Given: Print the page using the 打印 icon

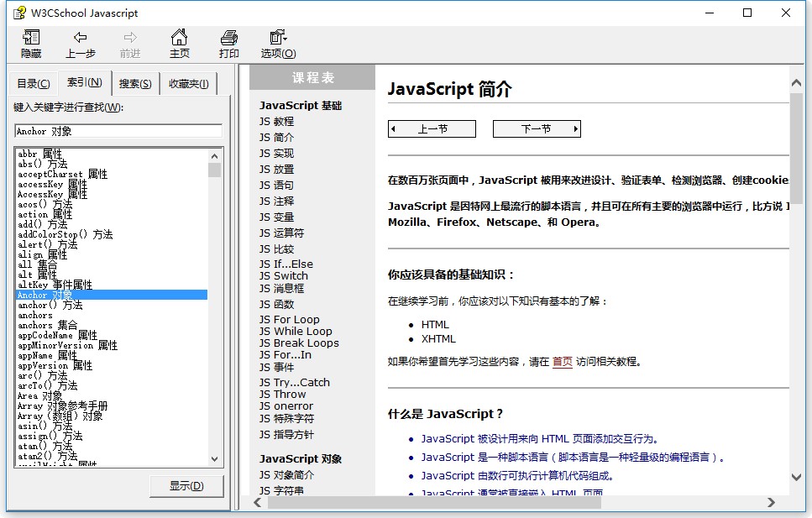Looking at the screenshot, I should pos(229,44).
